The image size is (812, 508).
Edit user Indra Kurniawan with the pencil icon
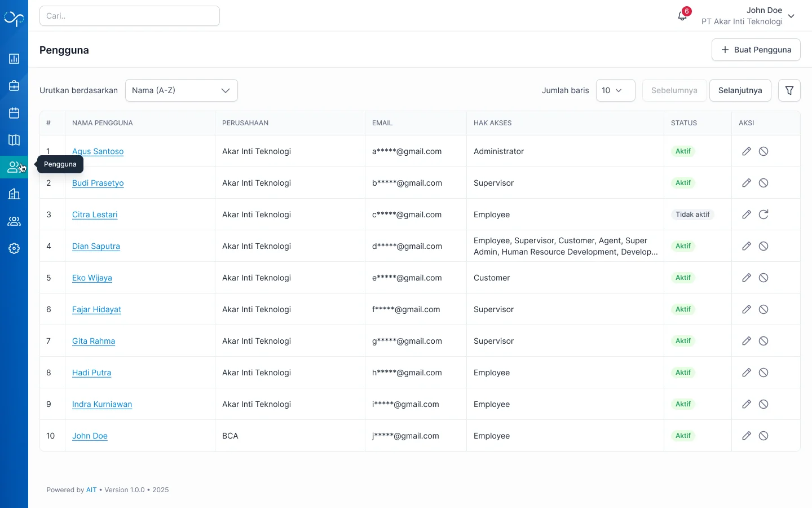tap(747, 404)
